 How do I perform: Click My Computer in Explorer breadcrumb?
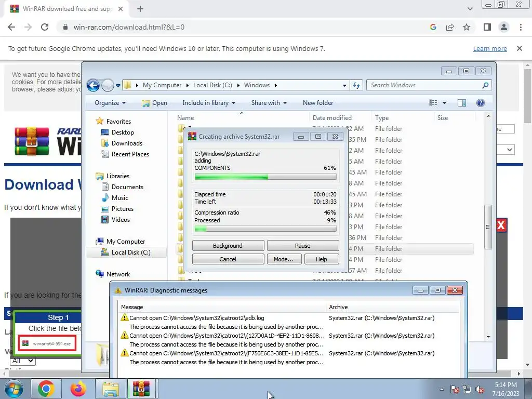162,85
